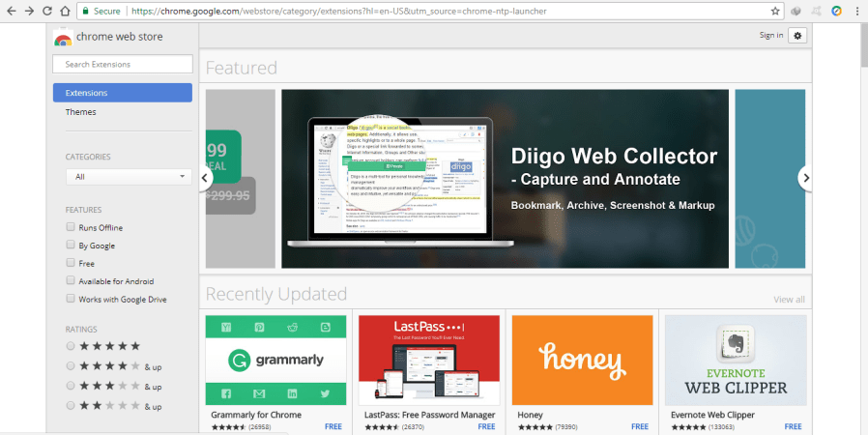This screenshot has height=435, width=868.
Task: Select the five-star rating filter
Action: [x=71, y=346]
